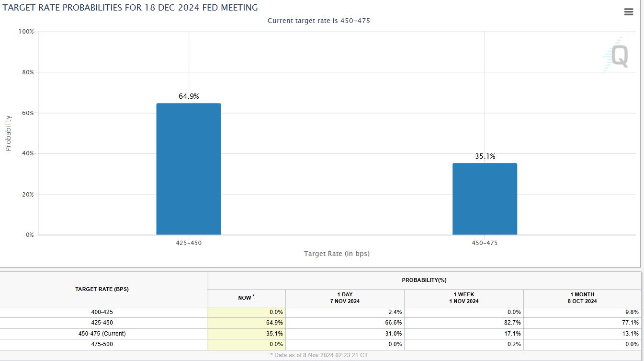Select the NOW column header
The width and height of the screenshot is (644, 361).
coord(246,298)
